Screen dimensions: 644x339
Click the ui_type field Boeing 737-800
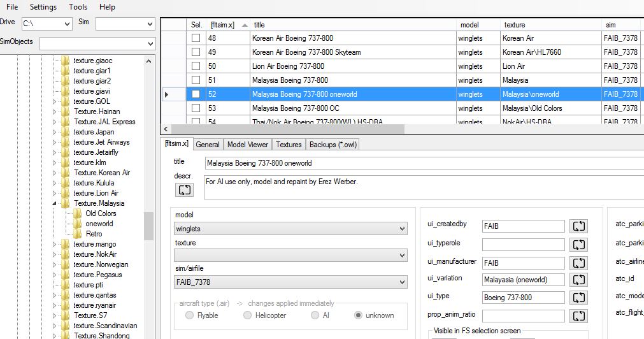point(523,298)
